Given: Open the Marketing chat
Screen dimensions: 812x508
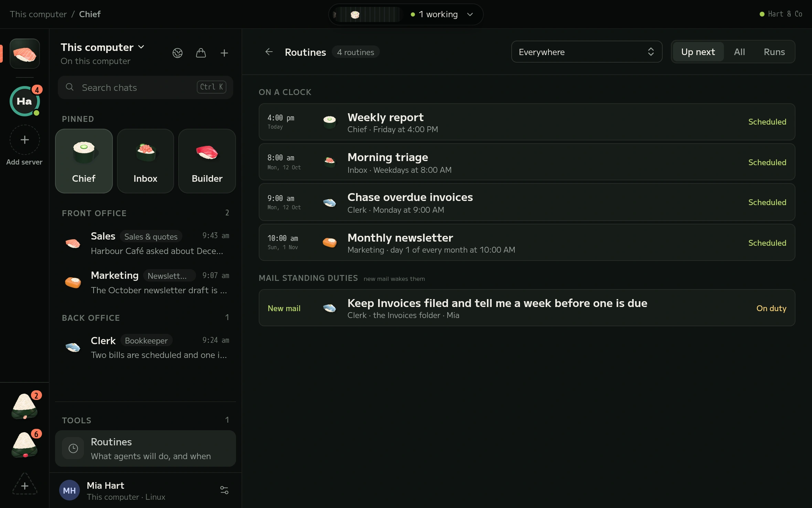Looking at the screenshot, I should tap(145, 283).
